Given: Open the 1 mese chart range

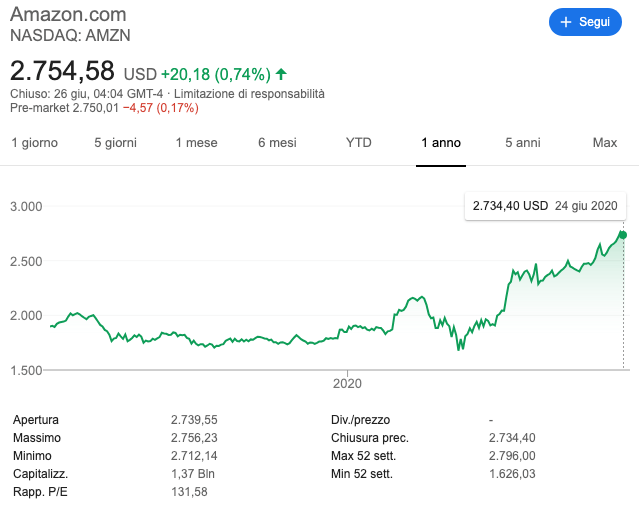Looking at the screenshot, I should click(196, 143).
